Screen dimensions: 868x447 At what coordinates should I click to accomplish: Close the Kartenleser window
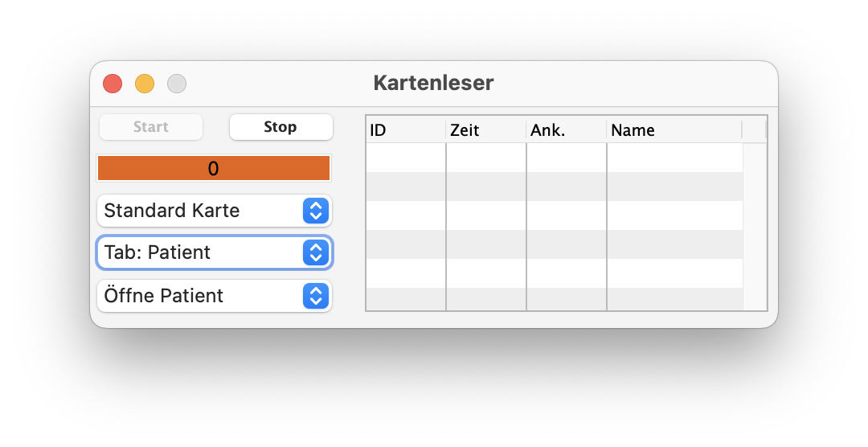click(113, 84)
